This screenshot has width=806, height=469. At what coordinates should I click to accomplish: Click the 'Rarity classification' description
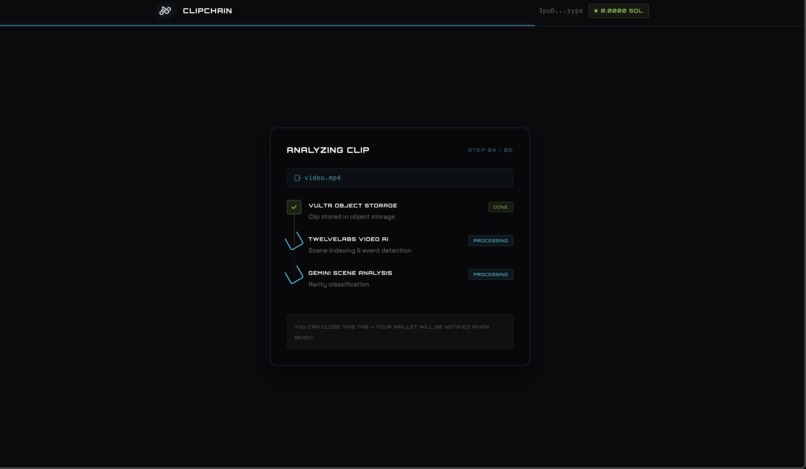tap(339, 284)
